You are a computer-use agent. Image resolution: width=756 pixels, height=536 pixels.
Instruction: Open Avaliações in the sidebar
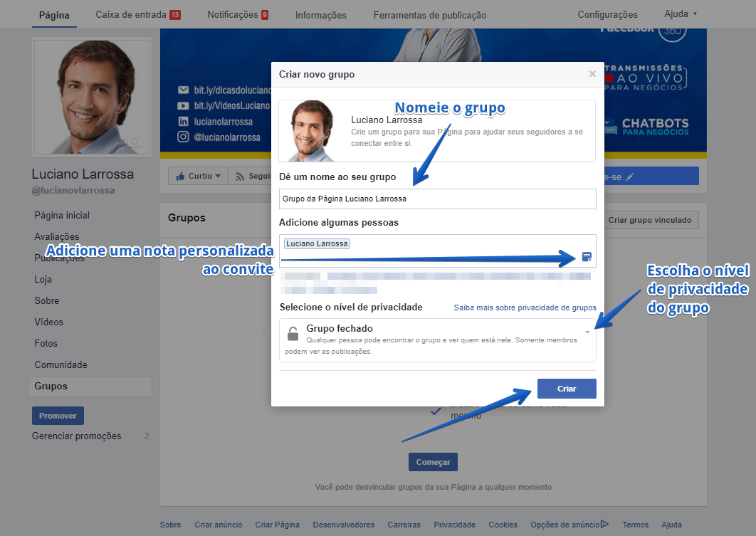56,236
